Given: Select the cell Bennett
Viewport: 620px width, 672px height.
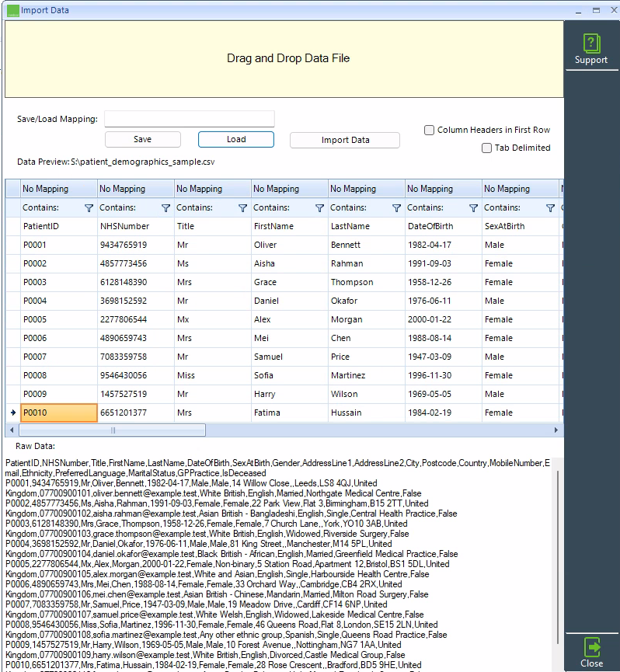Looking at the screenshot, I should coord(367,245).
